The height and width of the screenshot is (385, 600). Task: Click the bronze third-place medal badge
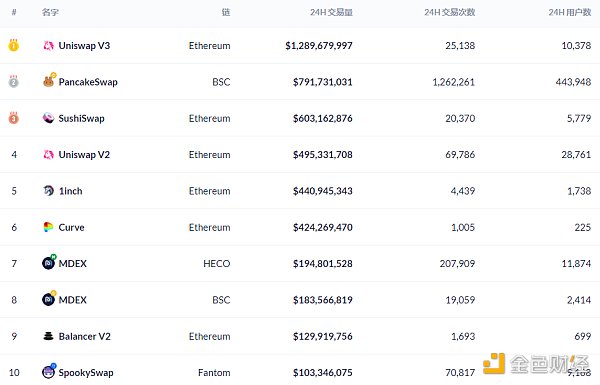point(14,117)
